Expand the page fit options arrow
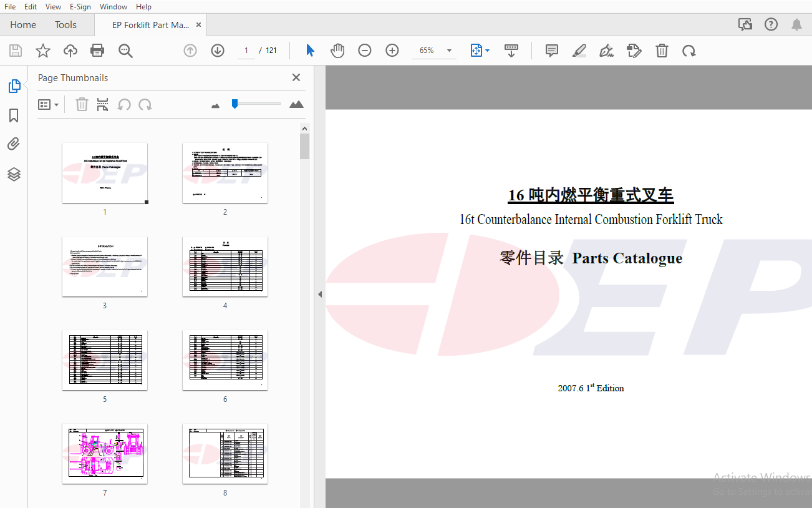Viewport: 812px width, 508px height. coord(487,51)
